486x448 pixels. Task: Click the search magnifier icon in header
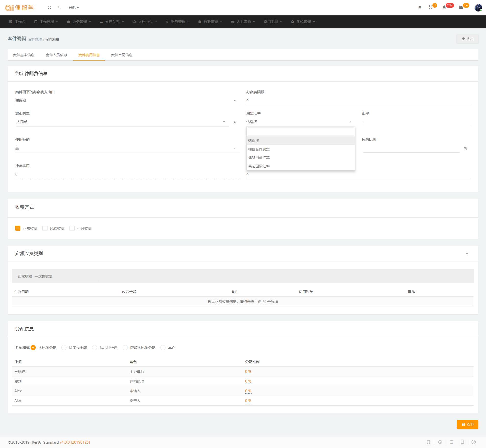[60, 8]
